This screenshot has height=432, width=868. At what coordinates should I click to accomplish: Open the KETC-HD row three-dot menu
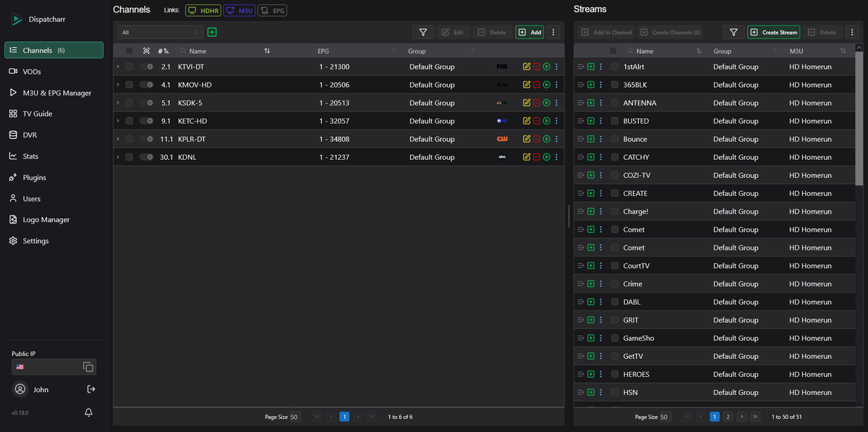click(556, 121)
